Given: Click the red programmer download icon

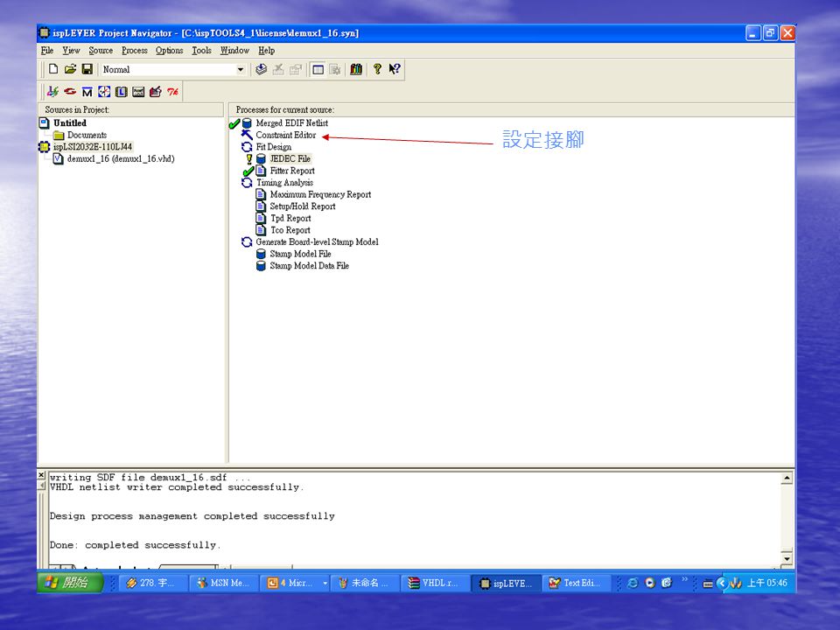Looking at the screenshot, I should (156, 92).
